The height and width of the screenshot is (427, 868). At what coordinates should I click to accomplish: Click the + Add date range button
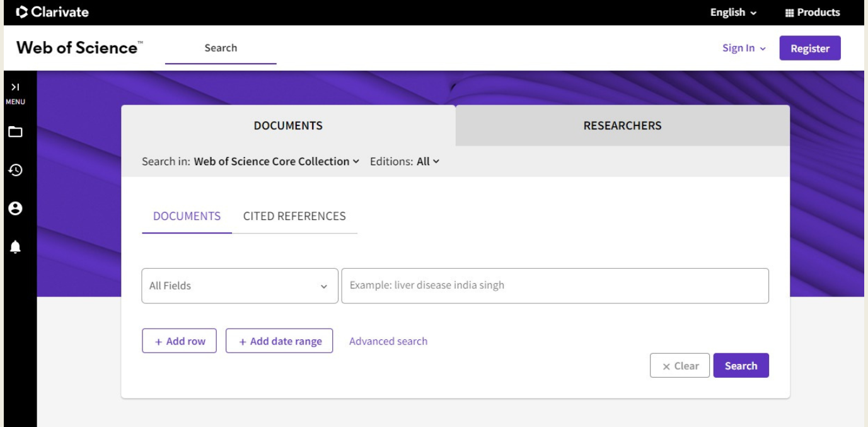coord(279,341)
